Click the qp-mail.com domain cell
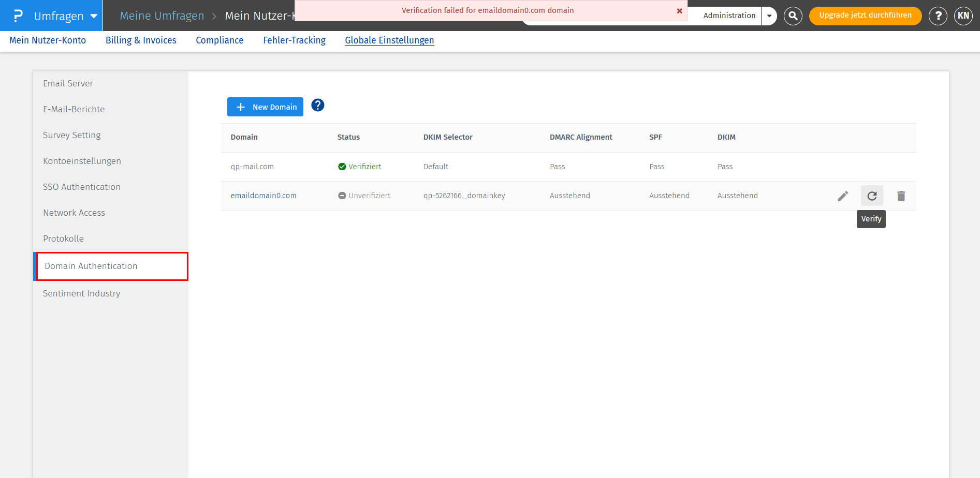 [252, 167]
